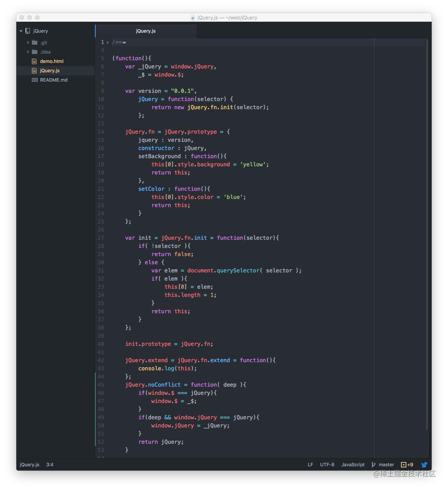Place cursor on 'blue' string on line 22

233,197
